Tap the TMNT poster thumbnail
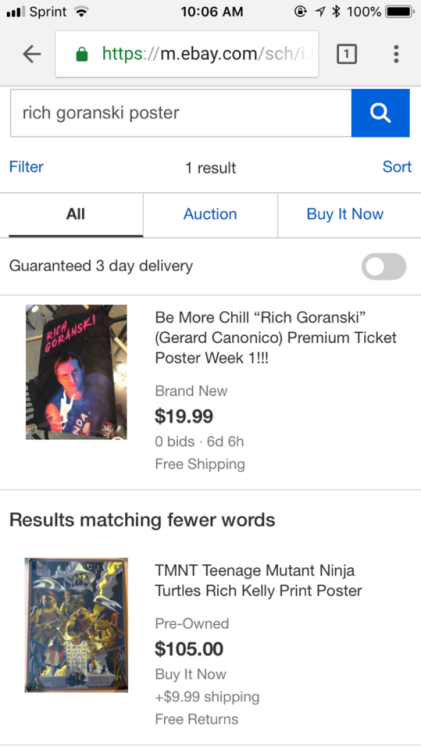 coord(77,625)
